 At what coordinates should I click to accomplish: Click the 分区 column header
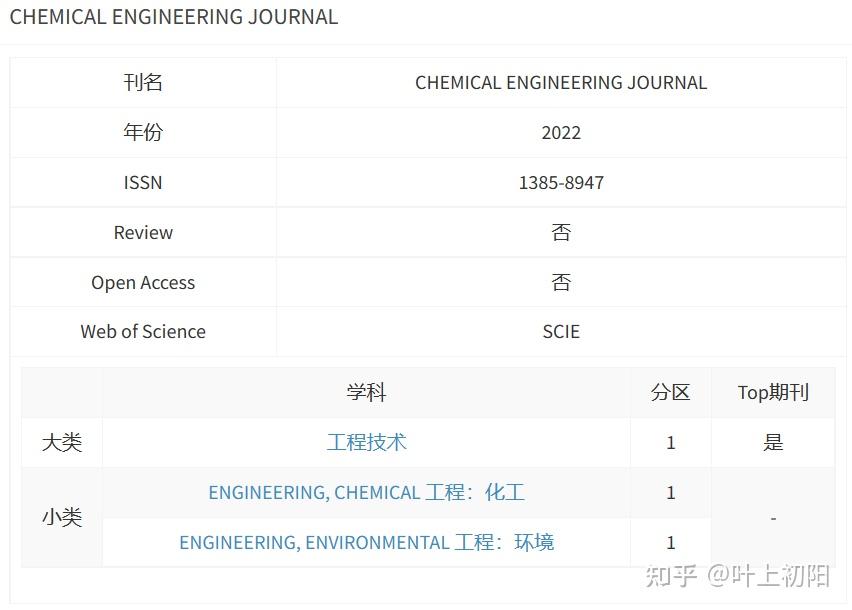[670, 392]
